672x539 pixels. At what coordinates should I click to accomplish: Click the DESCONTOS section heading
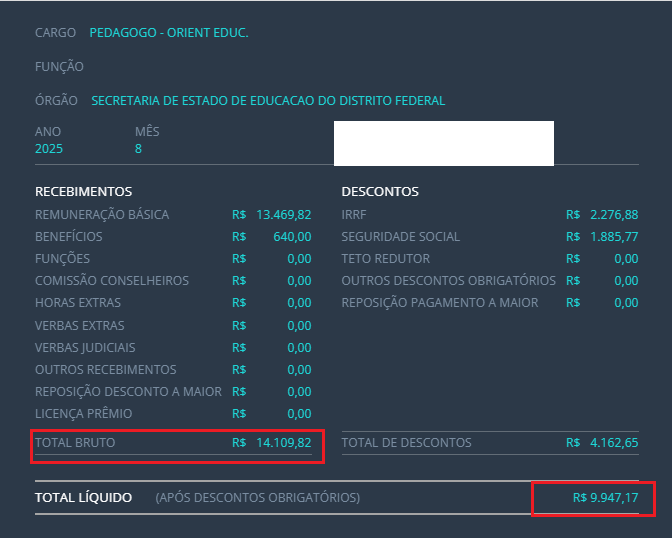point(380,192)
